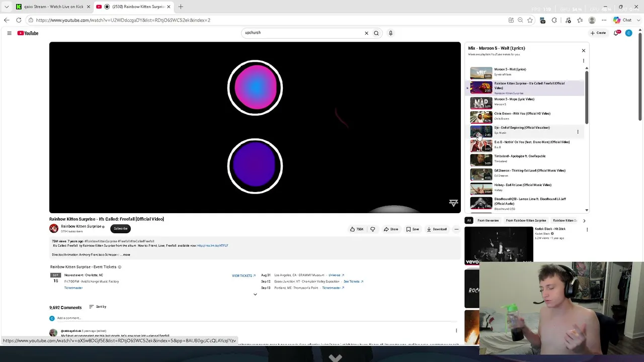Viewport: 644px width, 362px height.
Task: Save the video to a playlist
Action: pyautogui.click(x=413, y=229)
